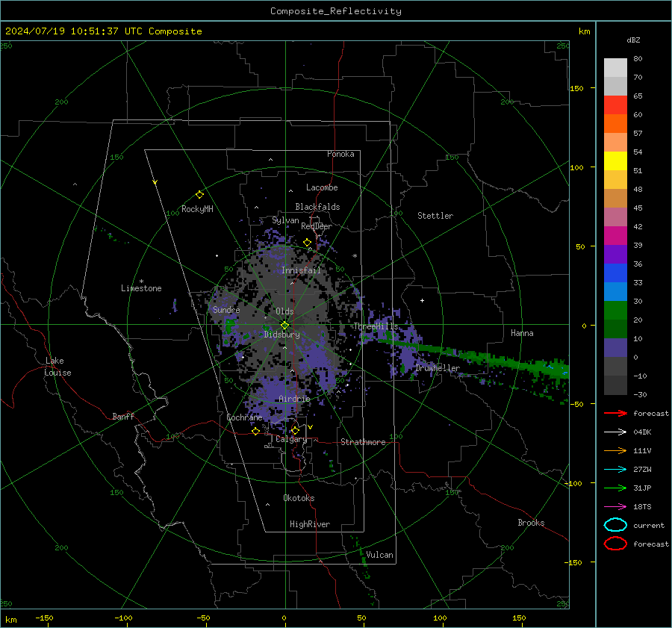Click the Calgary city label
Image resolution: width=672 pixels, height=628 pixels.
click(291, 439)
